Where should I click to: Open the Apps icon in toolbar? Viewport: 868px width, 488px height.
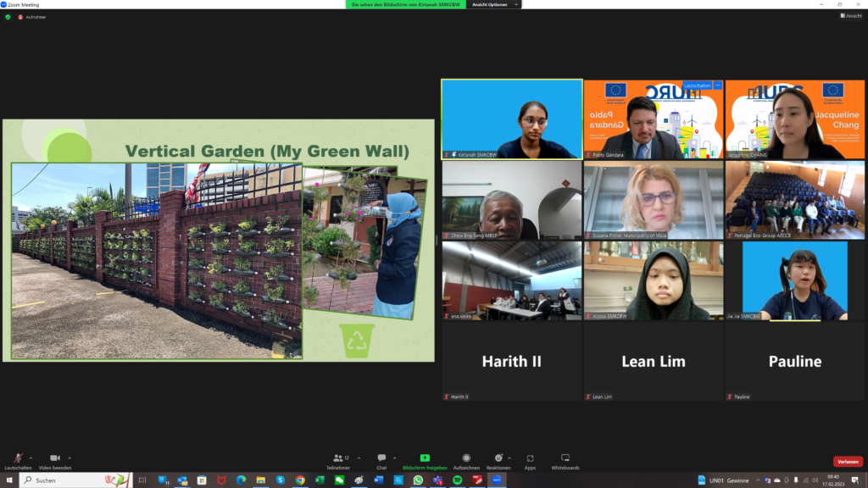pos(530,459)
